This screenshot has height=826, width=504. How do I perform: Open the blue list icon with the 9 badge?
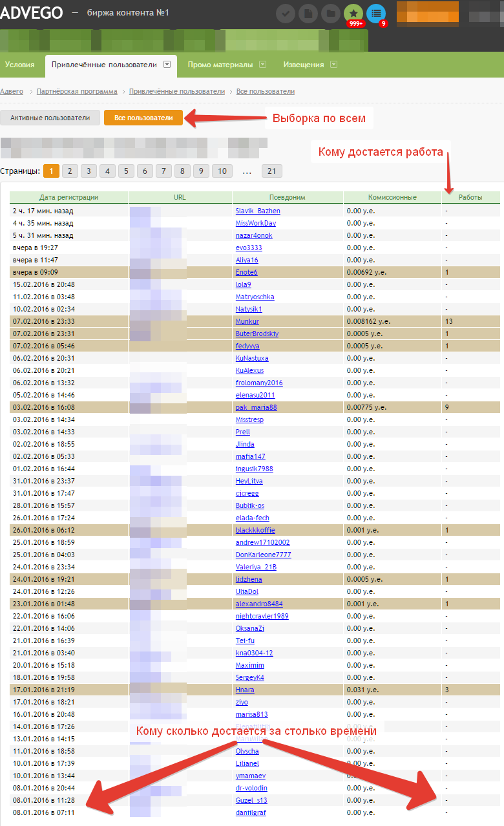pos(376,13)
